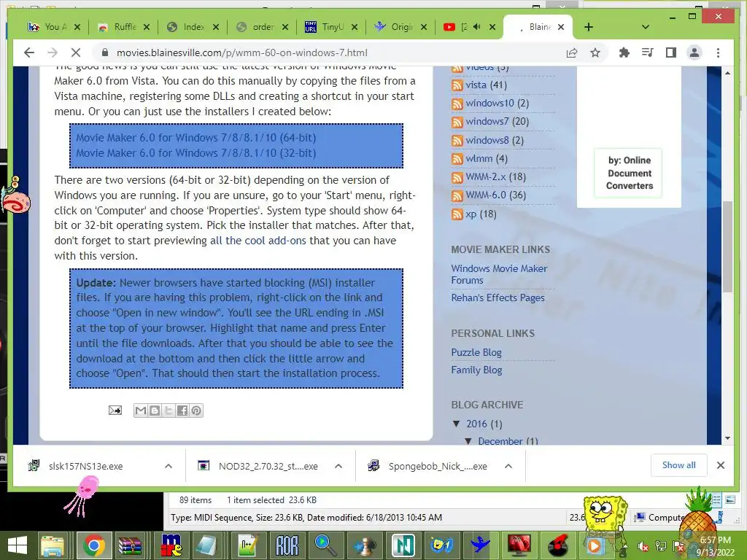Visit the Family Blog link

point(476,370)
